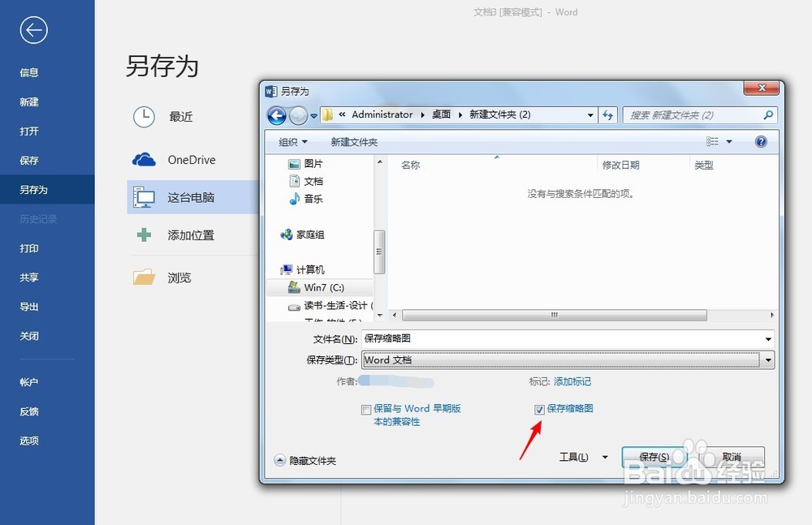Uncheck 保存缩略图 checkbox
Viewport: 812px width, 525px height.
pyautogui.click(x=540, y=409)
